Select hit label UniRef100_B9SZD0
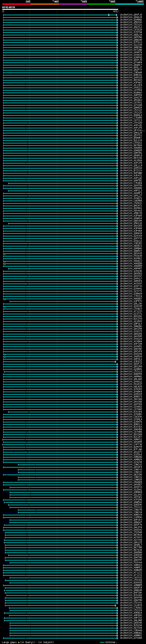The height and width of the screenshot is (644, 146). point(131,316)
